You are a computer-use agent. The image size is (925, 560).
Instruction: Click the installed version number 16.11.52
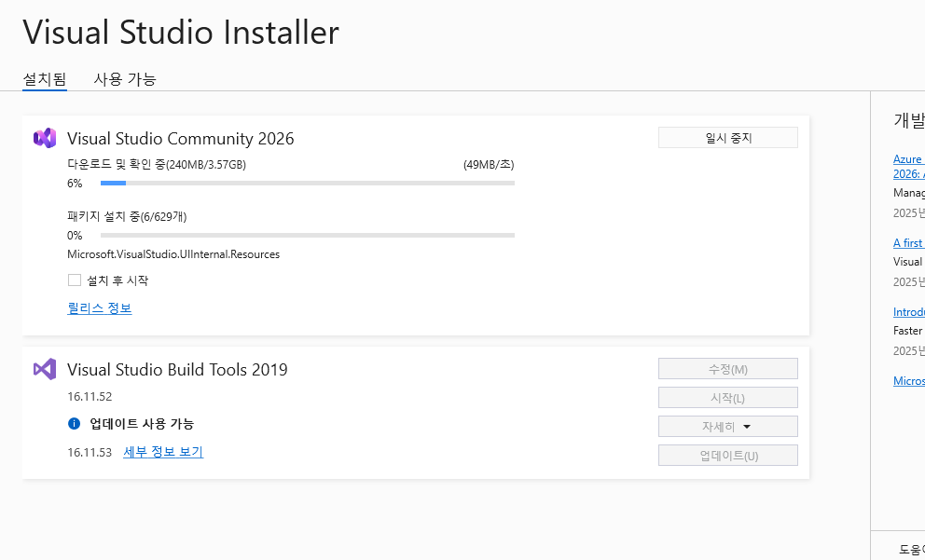[x=90, y=397]
